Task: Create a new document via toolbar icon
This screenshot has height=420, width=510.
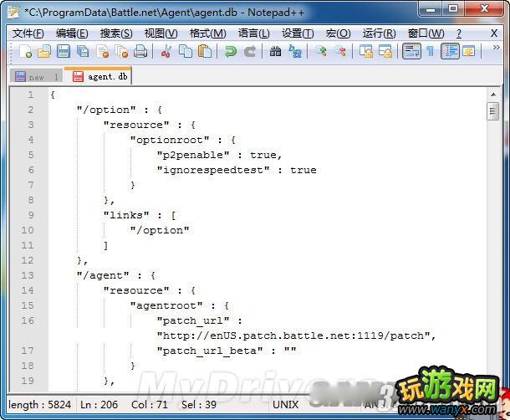Action: click(25, 51)
